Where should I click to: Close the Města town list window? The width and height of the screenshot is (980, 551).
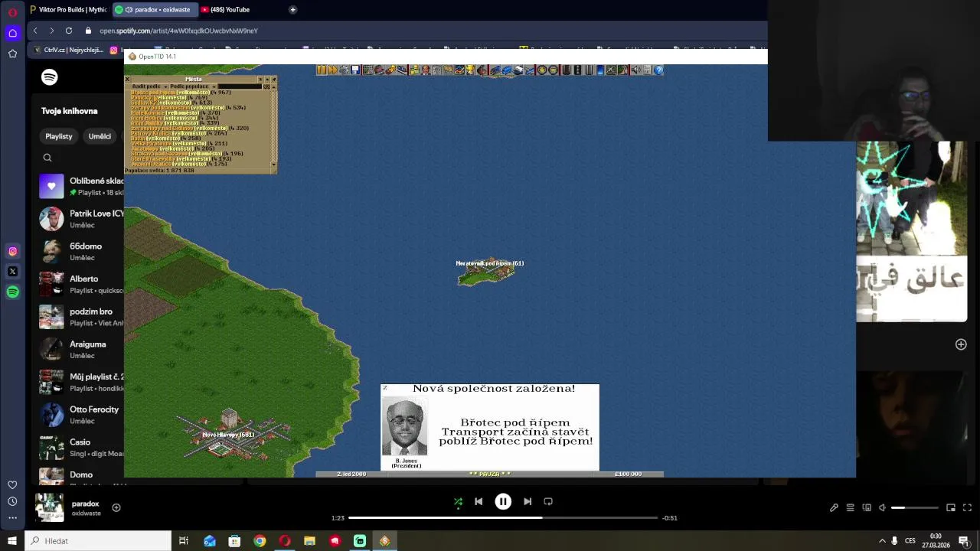[x=127, y=79]
